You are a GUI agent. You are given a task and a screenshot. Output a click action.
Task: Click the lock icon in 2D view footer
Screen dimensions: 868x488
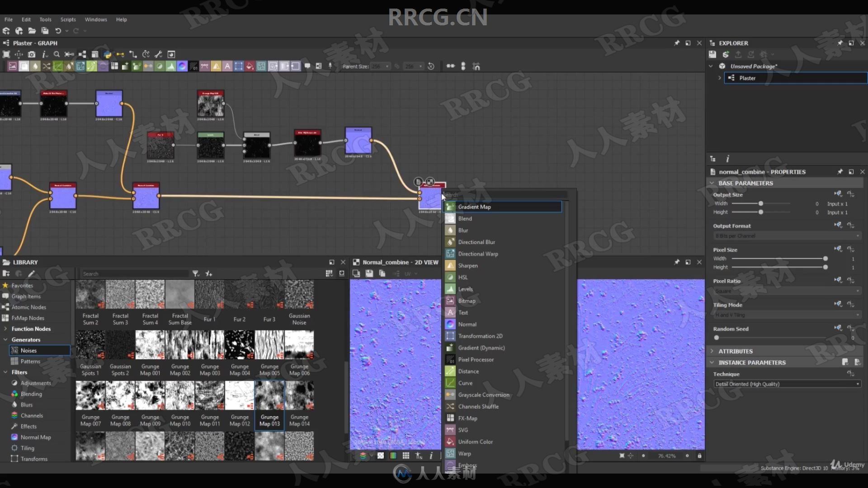point(699,455)
